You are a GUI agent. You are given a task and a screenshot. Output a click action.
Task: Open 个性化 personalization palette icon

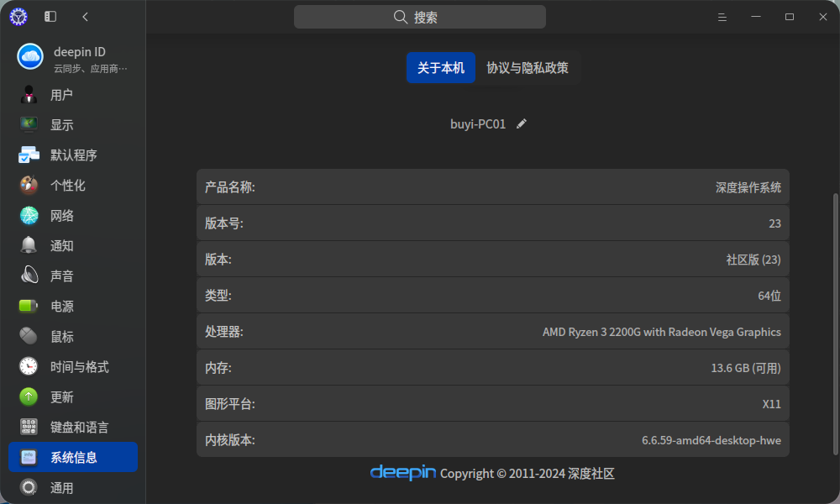(29, 186)
